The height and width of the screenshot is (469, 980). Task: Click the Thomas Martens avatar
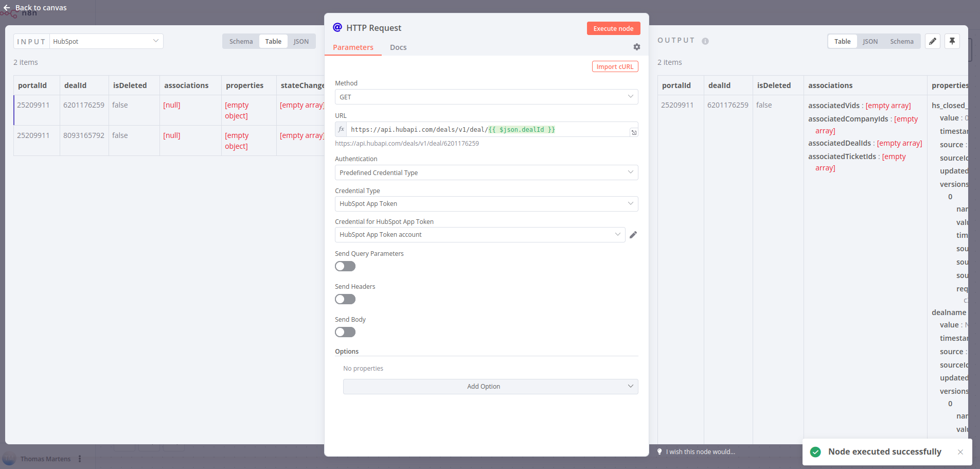pyautogui.click(x=9, y=459)
